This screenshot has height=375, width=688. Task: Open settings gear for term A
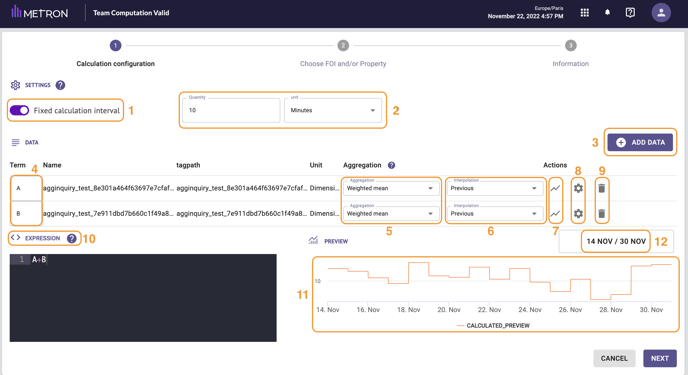[578, 188]
